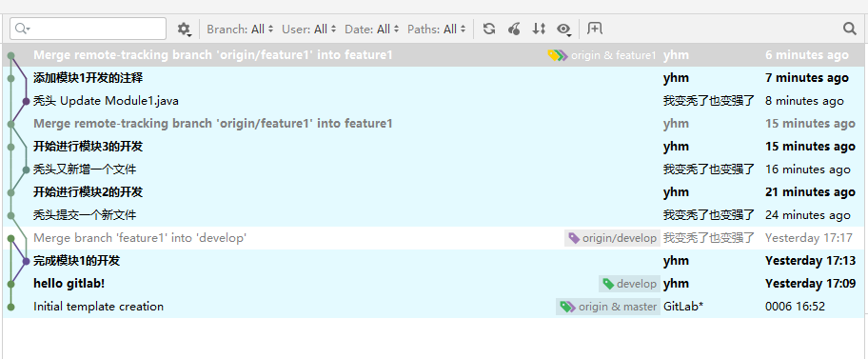Click the 'origin & feature1' branch label
Image resolution: width=868 pixels, height=359 pixels.
[602, 55]
